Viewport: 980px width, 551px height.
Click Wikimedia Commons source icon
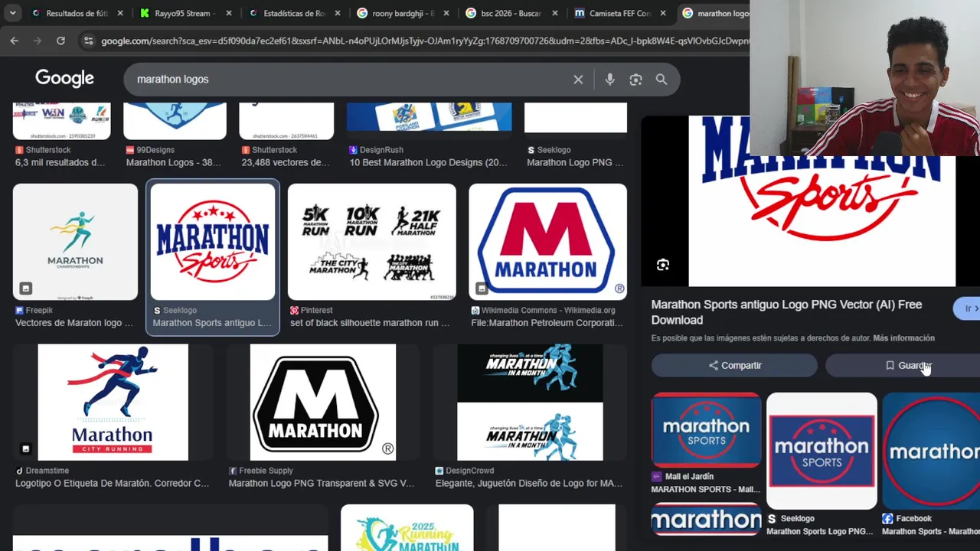tap(475, 311)
